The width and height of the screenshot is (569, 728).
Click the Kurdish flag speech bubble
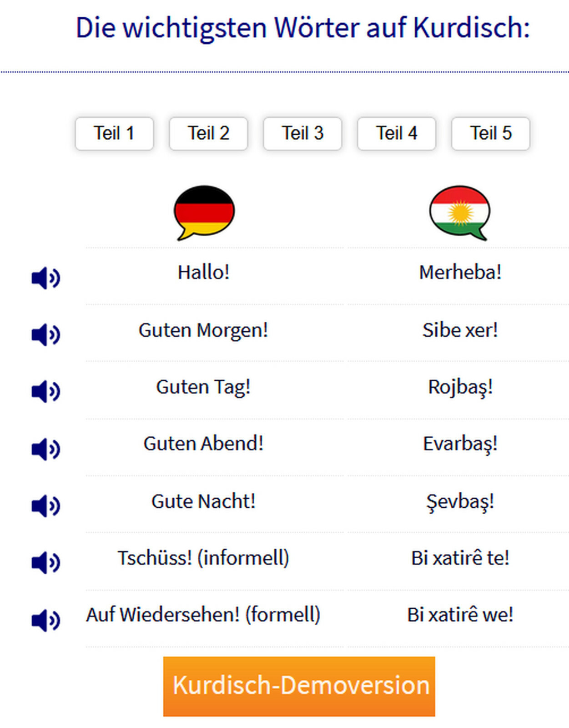(x=460, y=212)
